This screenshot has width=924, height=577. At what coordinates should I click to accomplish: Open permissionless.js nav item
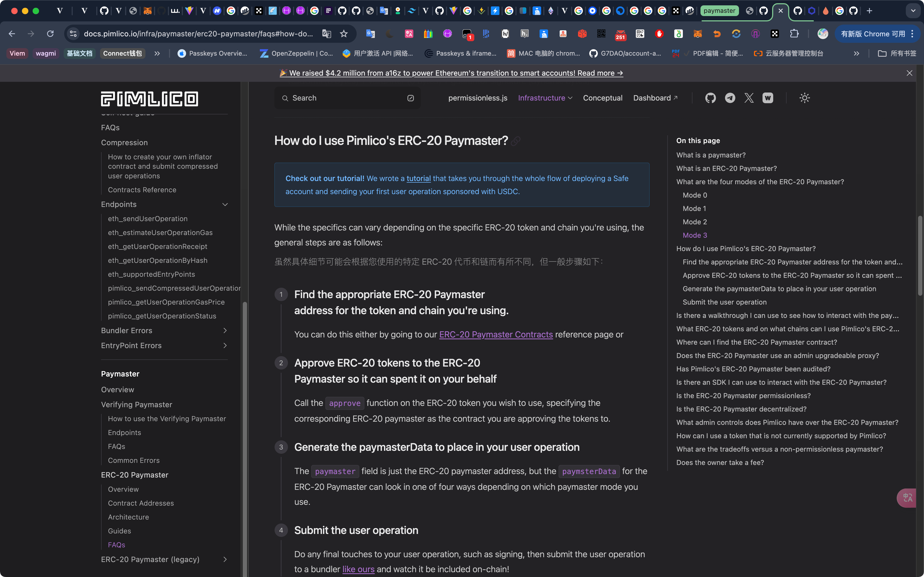pyautogui.click(x=478, y=98)
